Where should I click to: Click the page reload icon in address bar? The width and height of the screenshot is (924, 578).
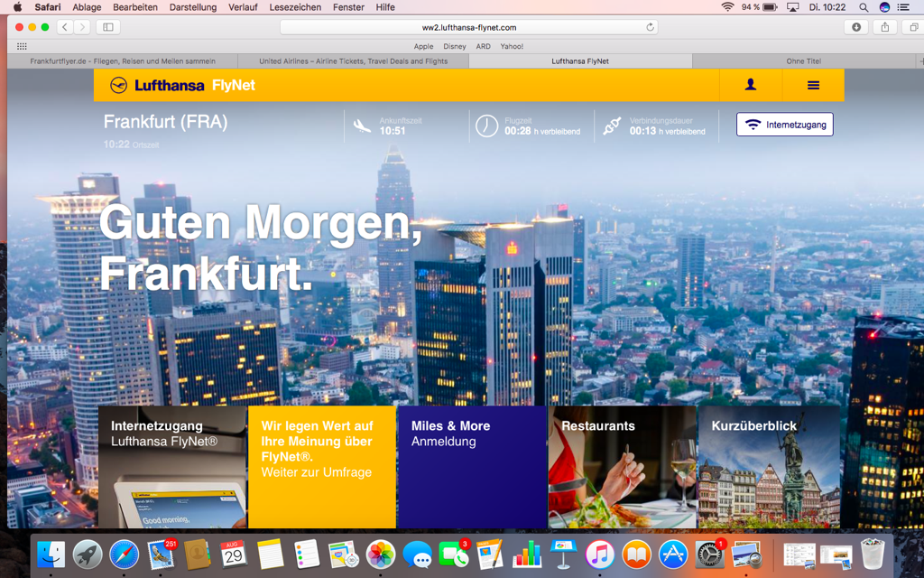point(650,27)
